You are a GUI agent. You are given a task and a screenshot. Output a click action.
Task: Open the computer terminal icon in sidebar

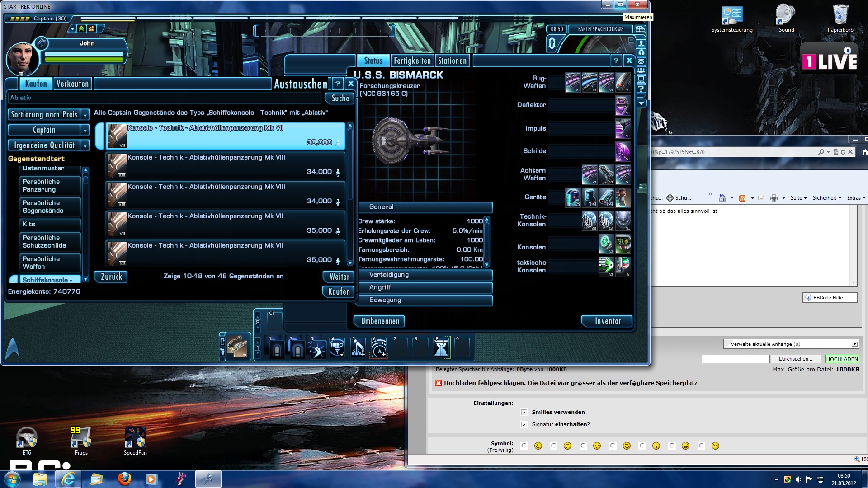pyautogui.click(x=641, y=80)
